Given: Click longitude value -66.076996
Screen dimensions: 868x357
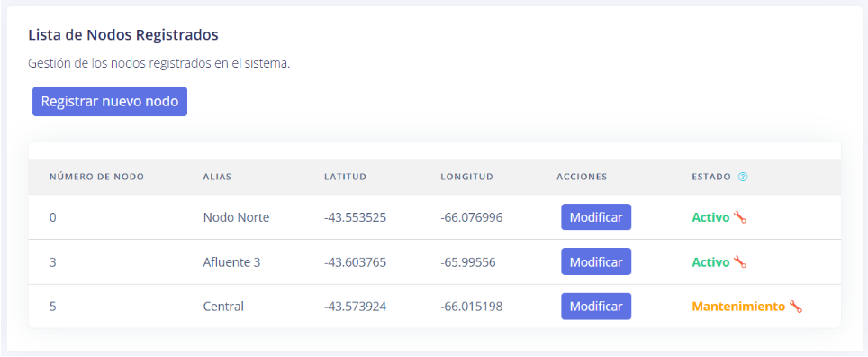Looking at the screenshot, I should (472, 217).
